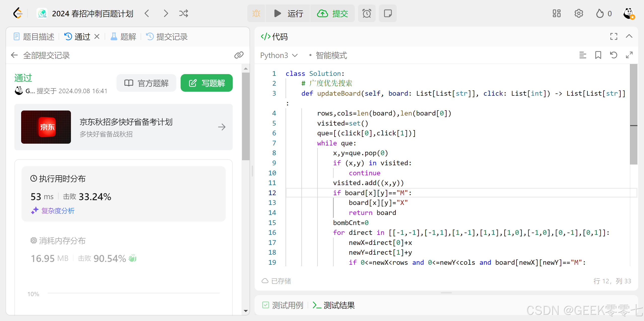Open the timer alarm clock icon
The image size is (644, 321).
(x=367, y=14)
